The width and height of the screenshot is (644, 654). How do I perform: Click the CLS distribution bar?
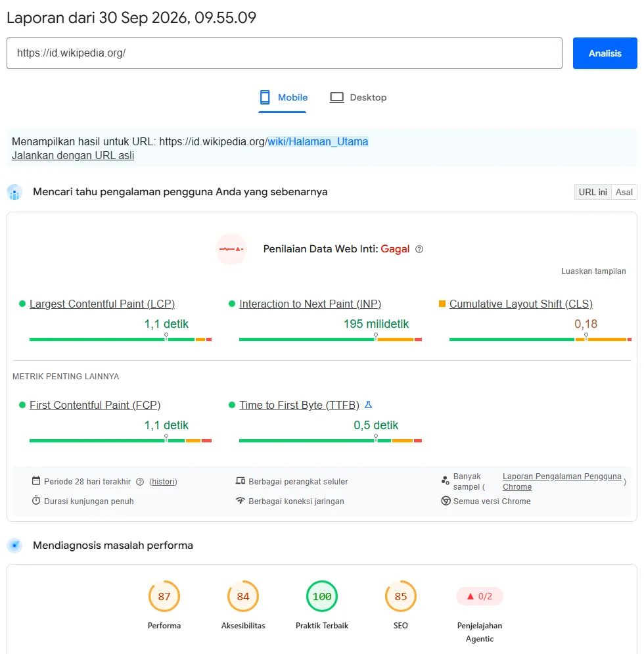click(x=540, y=340)
